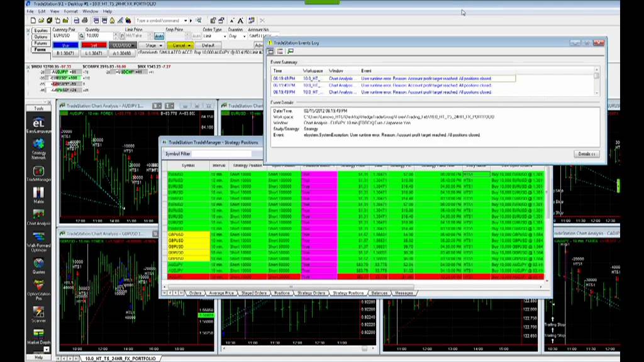The height and width of the screenshot is (362, 644).
Task: Toggle the Auto button beside Stop Price
Action: point(196,36)
